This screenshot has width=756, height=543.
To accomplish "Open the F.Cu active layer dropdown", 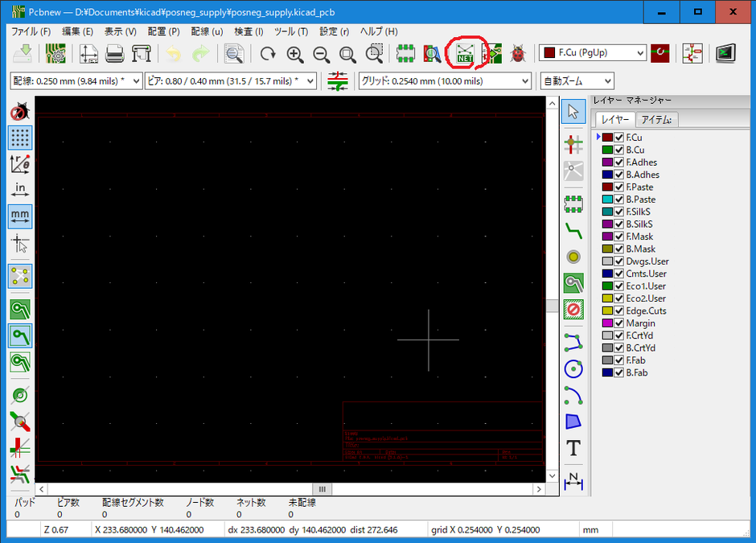I will tap(593, 52).
